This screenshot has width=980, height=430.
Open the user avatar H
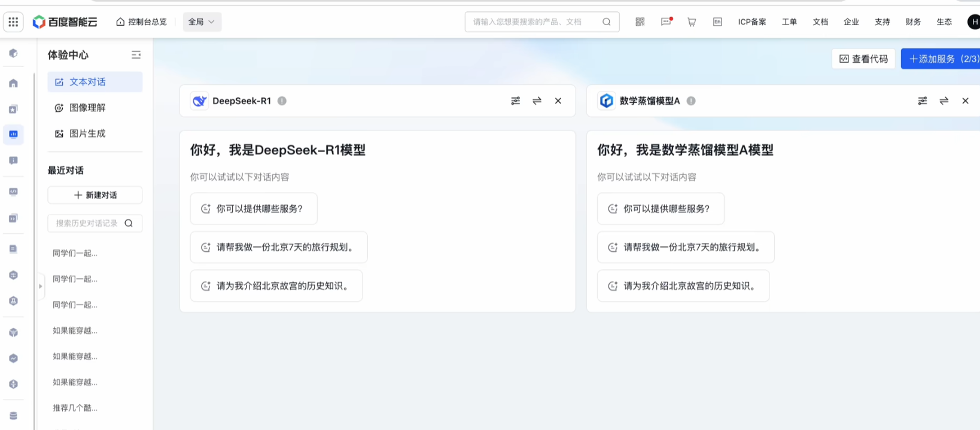973,22
